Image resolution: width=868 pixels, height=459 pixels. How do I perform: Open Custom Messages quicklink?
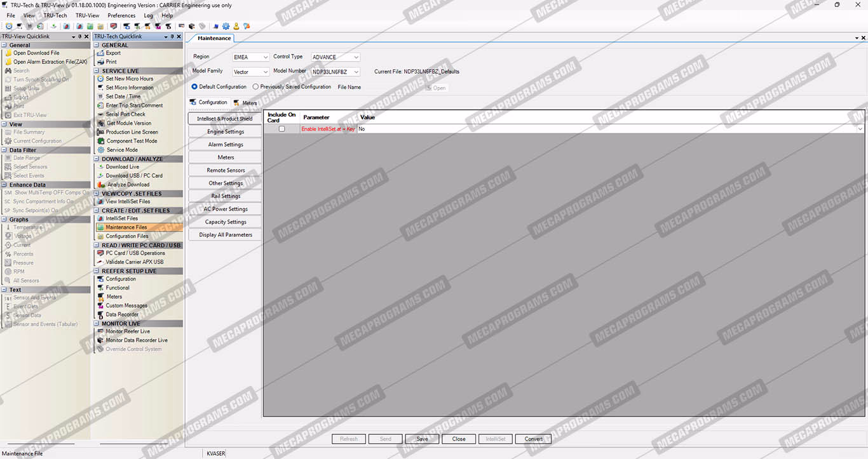pyautogui.click(x=126, y=306)
